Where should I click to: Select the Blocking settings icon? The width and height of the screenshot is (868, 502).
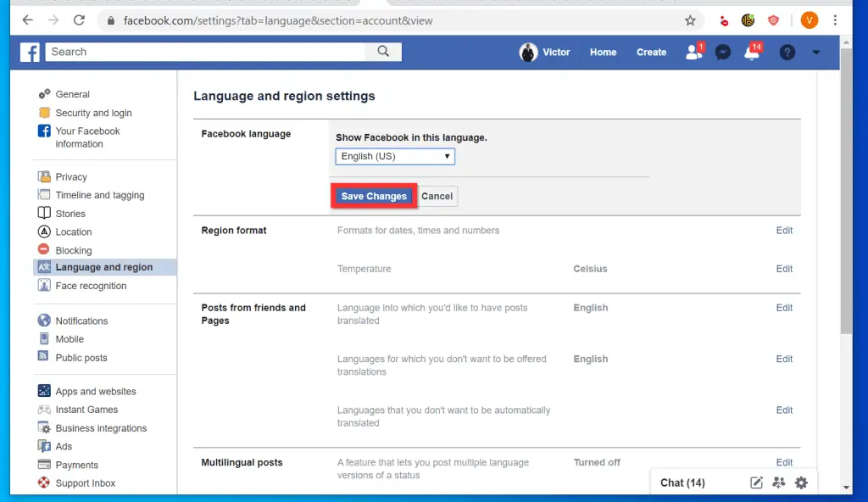(x=44, y=250)
